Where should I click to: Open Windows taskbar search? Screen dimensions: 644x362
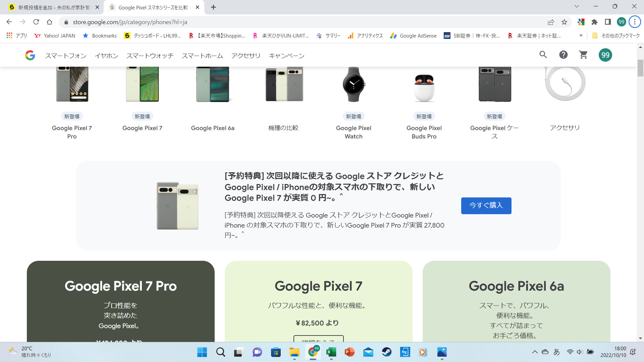click(x=220, y=352)
